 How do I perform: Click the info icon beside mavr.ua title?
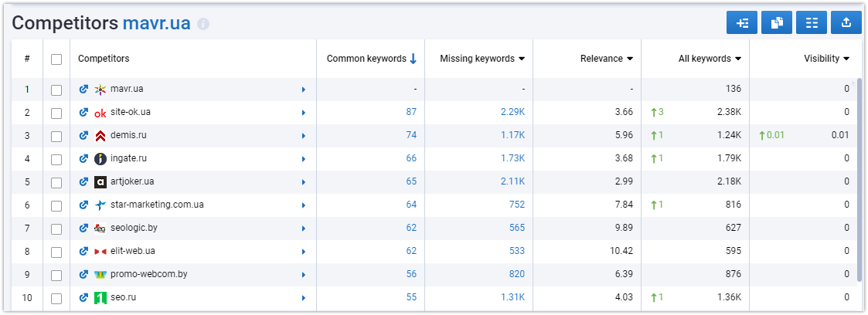click(203, 24)
